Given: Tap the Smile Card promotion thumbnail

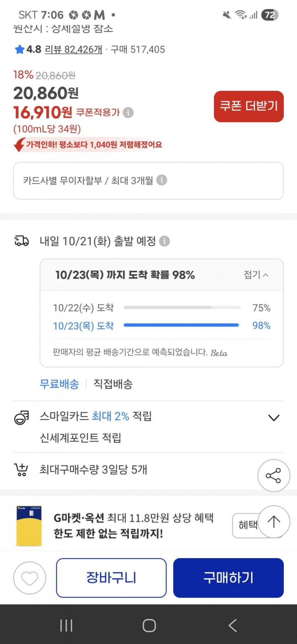Looking at the screenshot, I should coord(29,526).
